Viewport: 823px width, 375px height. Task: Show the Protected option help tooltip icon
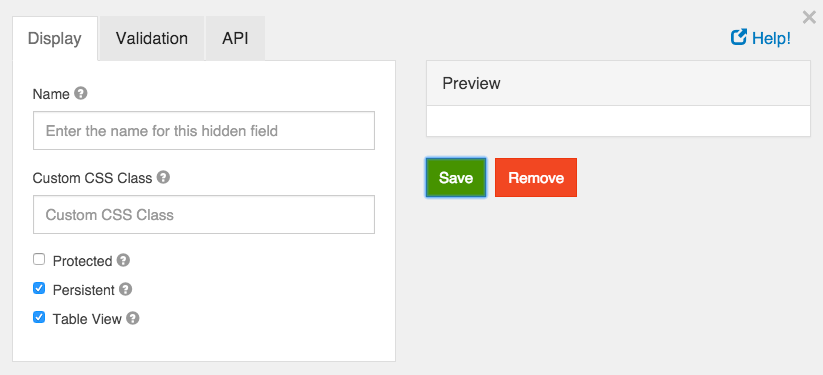(123, 261)
